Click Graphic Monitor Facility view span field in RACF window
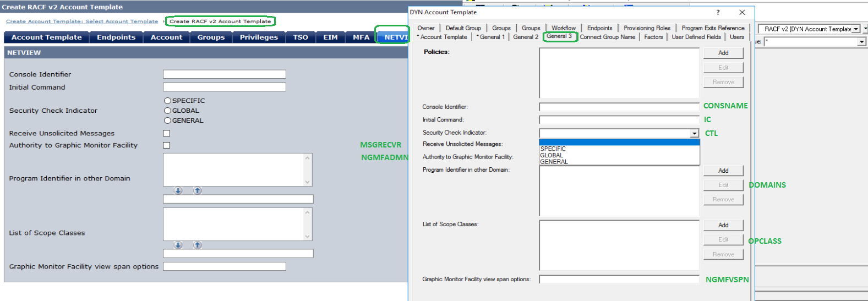Screen dimensions: 868x301 tap(225, 266)
